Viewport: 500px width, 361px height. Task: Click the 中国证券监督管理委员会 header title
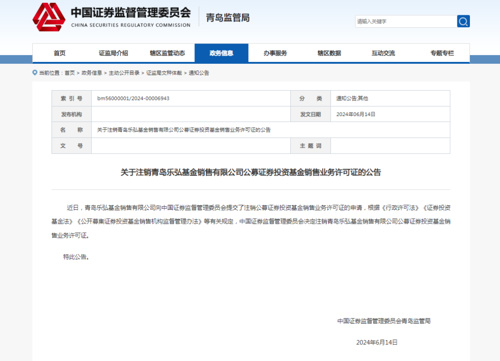point(131,13)
